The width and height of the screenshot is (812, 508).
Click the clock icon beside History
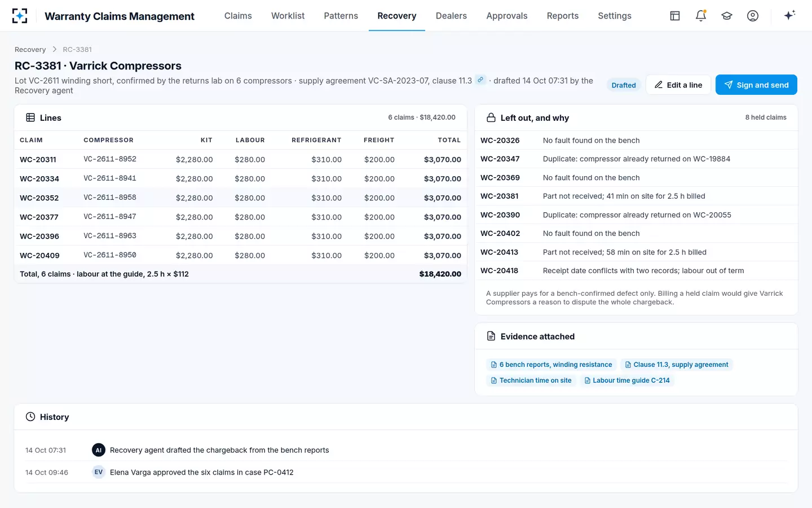click(30, 417)
